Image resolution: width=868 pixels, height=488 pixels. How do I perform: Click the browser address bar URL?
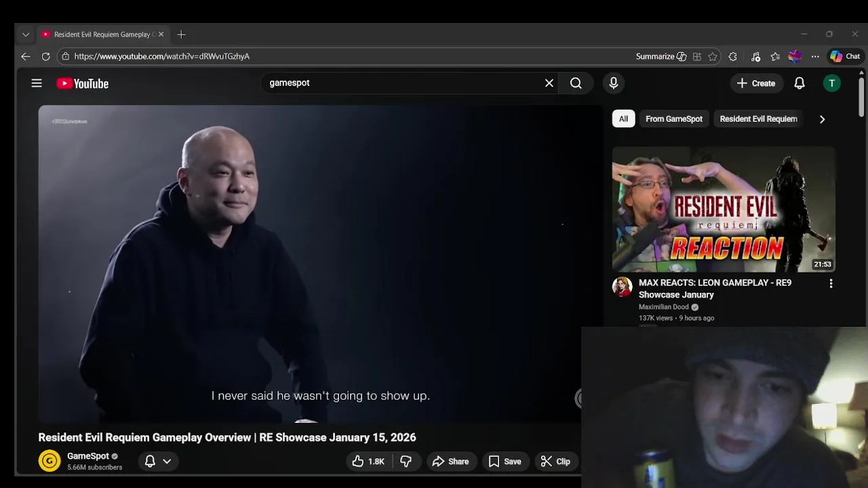pyautogui.click(x=162, y=56)
